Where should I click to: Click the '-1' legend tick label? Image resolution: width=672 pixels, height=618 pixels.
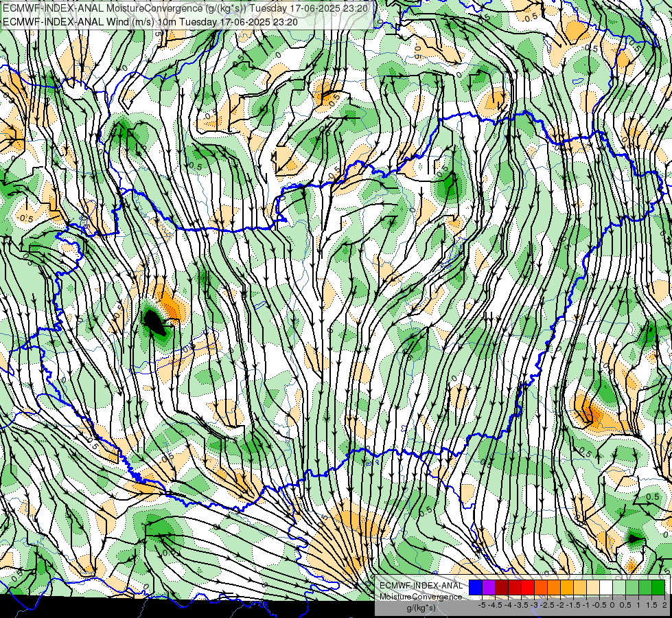(586, 605)
